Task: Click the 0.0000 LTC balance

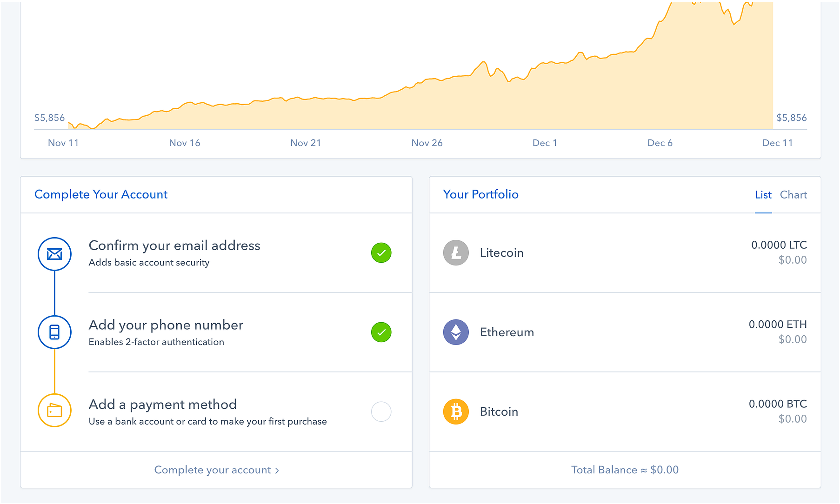Action: 779,245
